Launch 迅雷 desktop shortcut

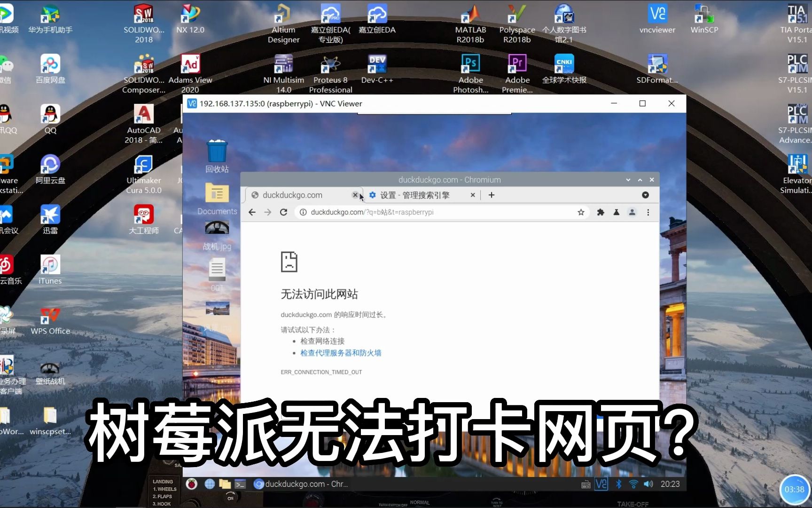[x=50, y=220]
